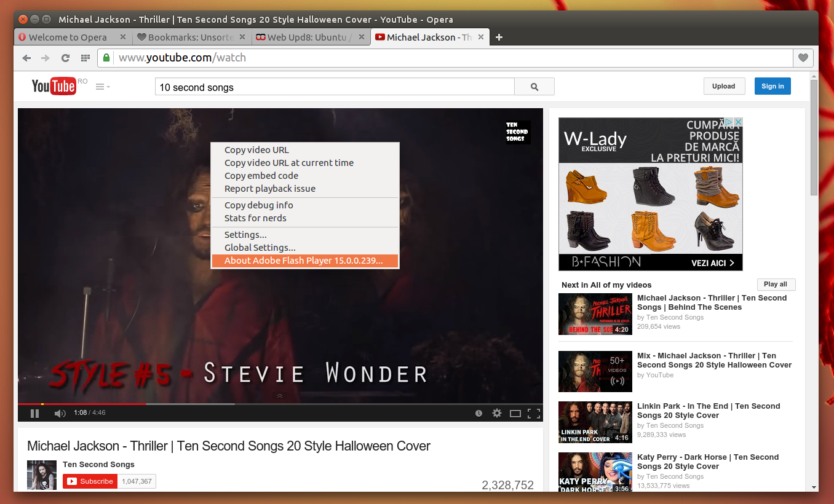The image size is (834, 504).
Task: Open a new tab with the plus button
Action: click(x=499, y=37)
